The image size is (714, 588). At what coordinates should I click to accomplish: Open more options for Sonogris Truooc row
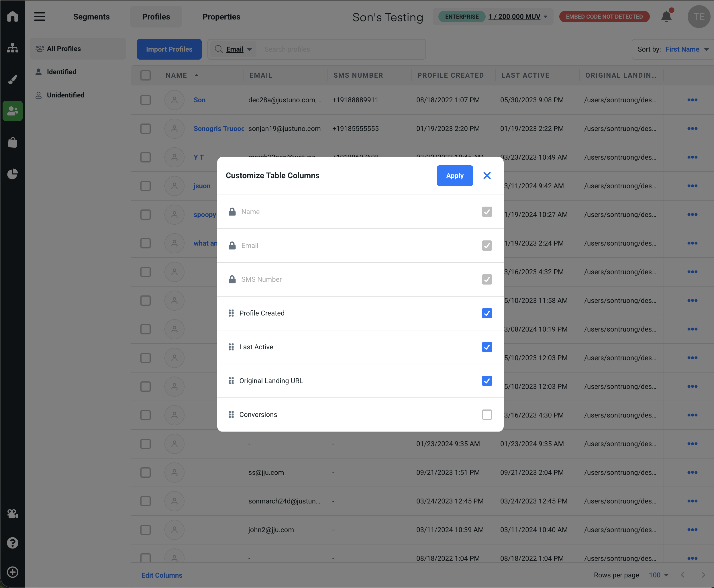point(692,129)
